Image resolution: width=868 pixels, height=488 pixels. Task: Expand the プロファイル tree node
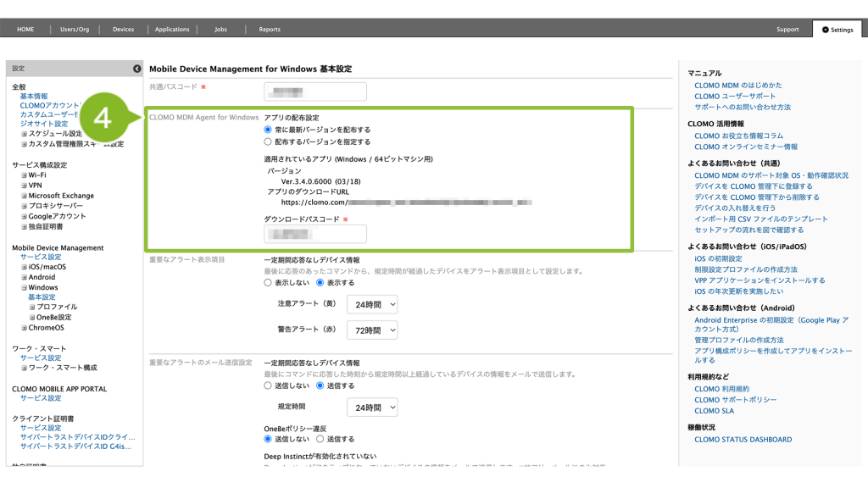tap(32, 307)
